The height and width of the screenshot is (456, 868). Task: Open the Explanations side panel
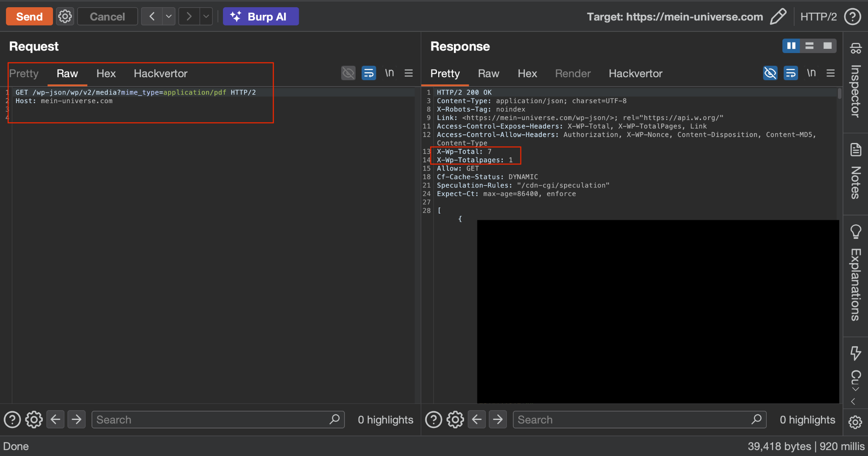click(x=856, y=273)
